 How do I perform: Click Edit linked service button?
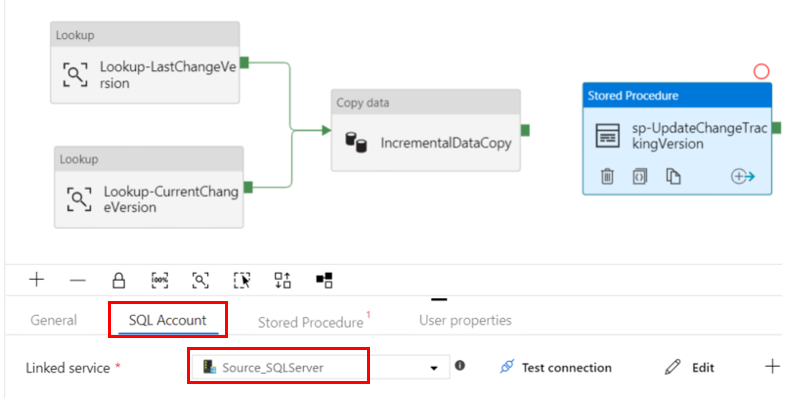[690, 367]
